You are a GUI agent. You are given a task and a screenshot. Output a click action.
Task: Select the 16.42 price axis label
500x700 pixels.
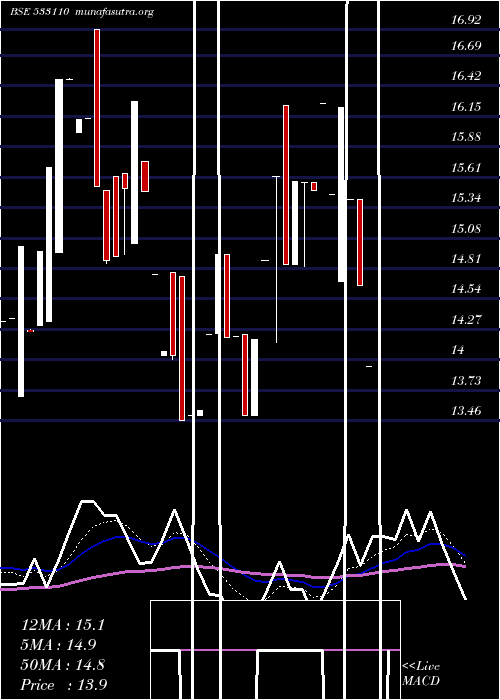click(x=466, y=75)
